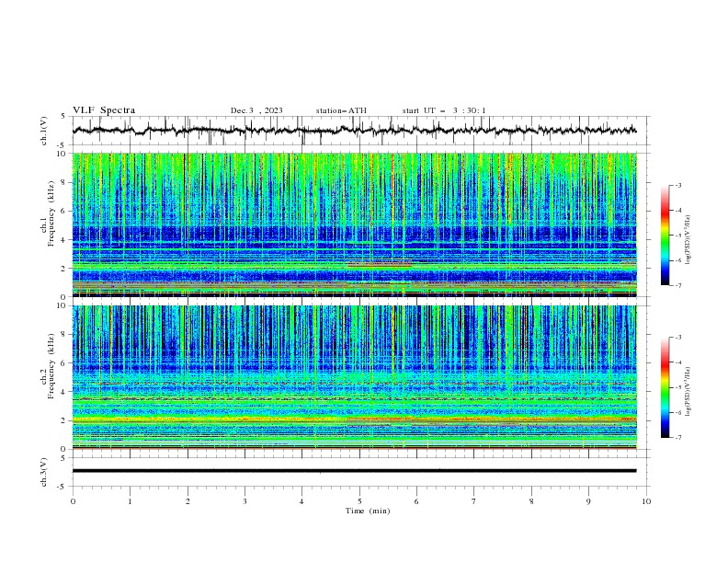The width and height of the screenshot is (728, 563).
Task: Click the "-7" tick on ch.2 color bar
Action: tap(677, 438)
